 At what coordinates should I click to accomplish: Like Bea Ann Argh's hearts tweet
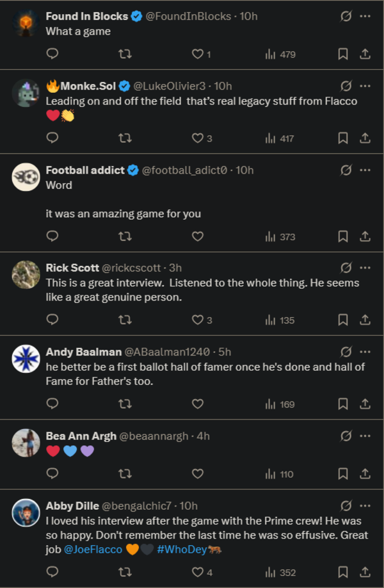tap(198, 474)
